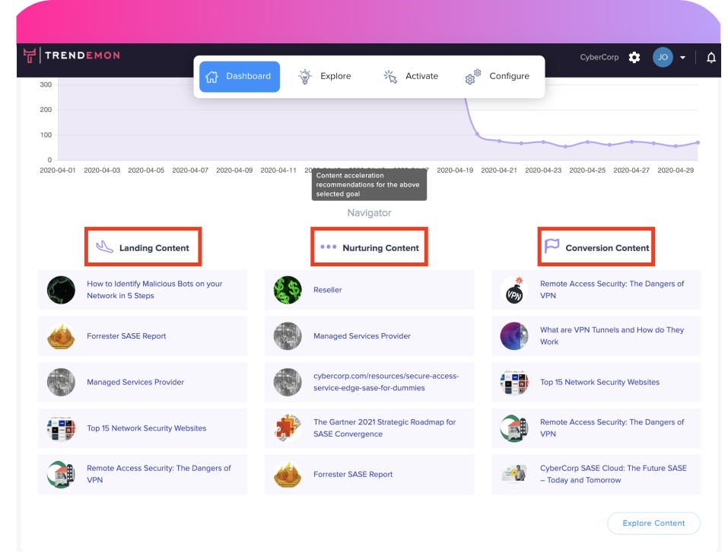Open Managed Services Provider in Nurturing Content
Image resolution: width=728 pixels, height=560 pixels.
pos(361,336)
